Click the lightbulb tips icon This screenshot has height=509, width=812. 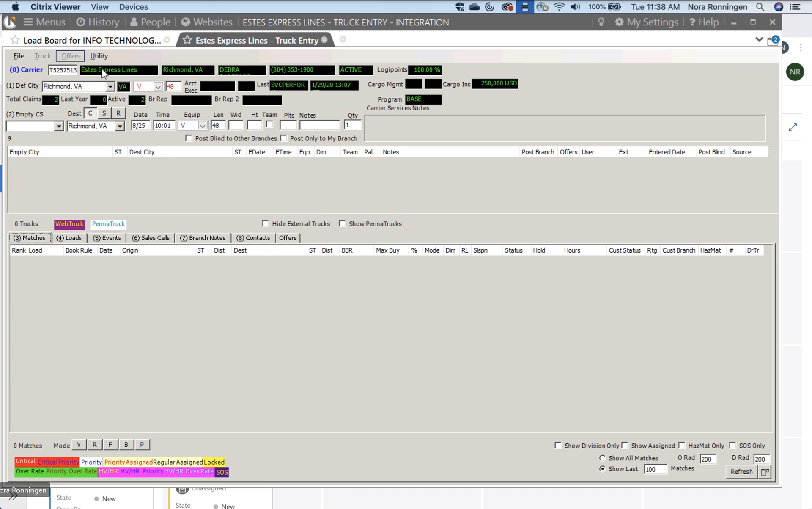click(x=601, y=22)
